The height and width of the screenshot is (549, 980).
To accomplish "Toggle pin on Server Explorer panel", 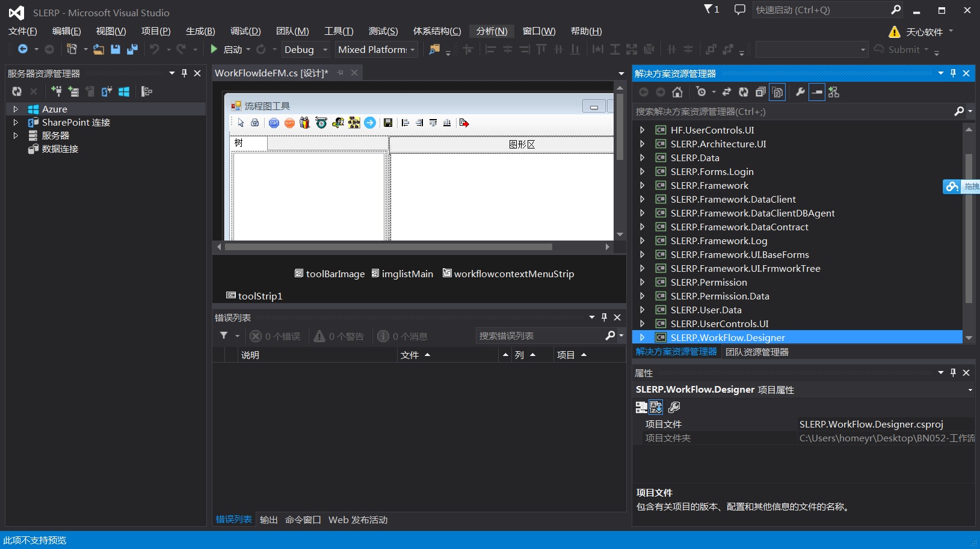I will point(185,73).
